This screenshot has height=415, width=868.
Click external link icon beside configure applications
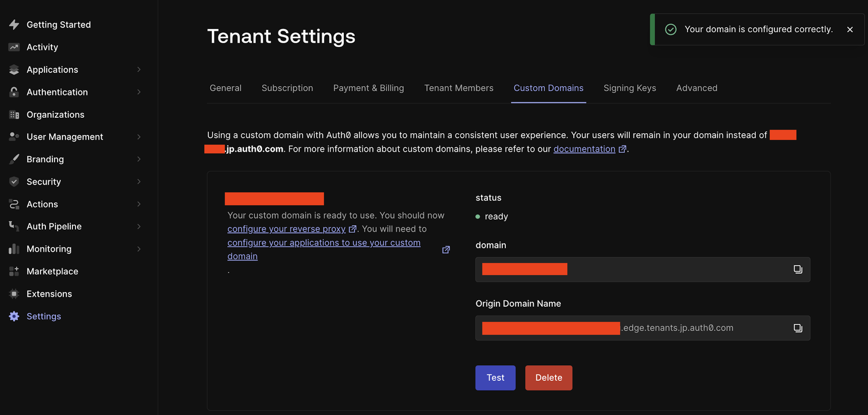coord(446,249)
